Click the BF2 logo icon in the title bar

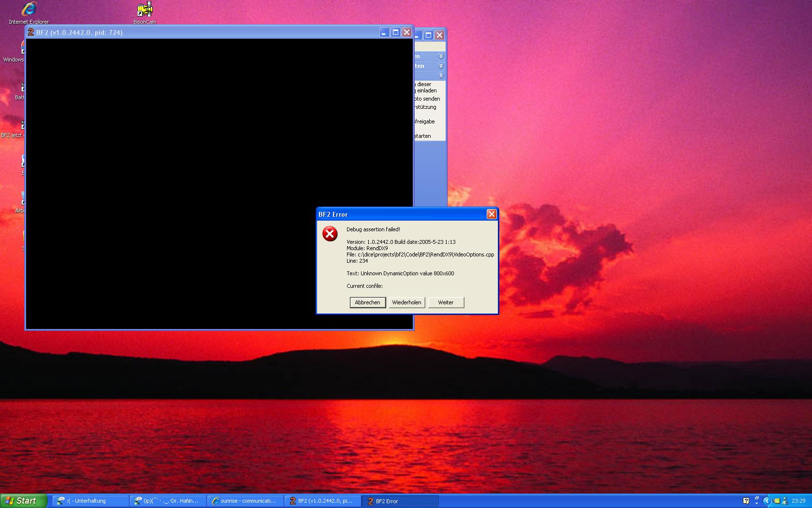point(31,32)
